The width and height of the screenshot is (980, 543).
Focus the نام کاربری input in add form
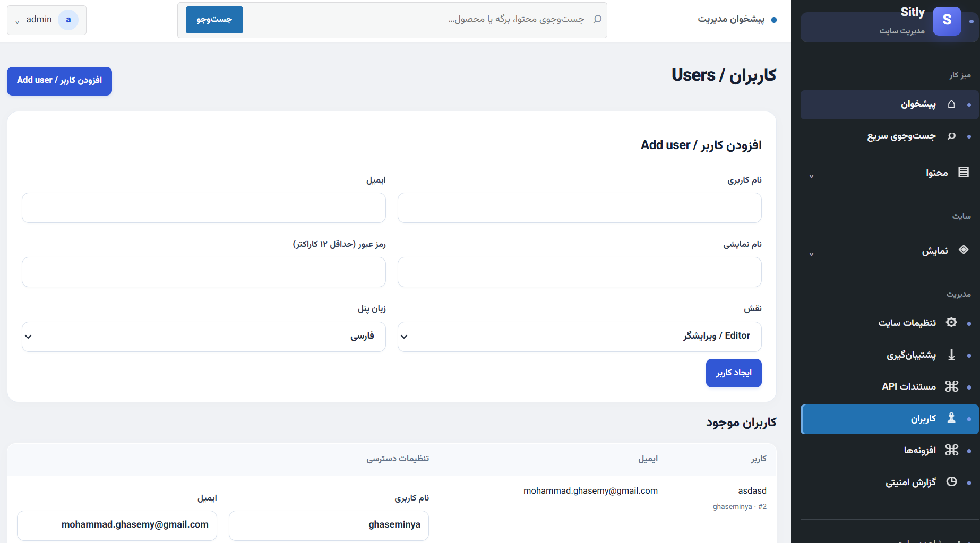click(x=579, y=208)
